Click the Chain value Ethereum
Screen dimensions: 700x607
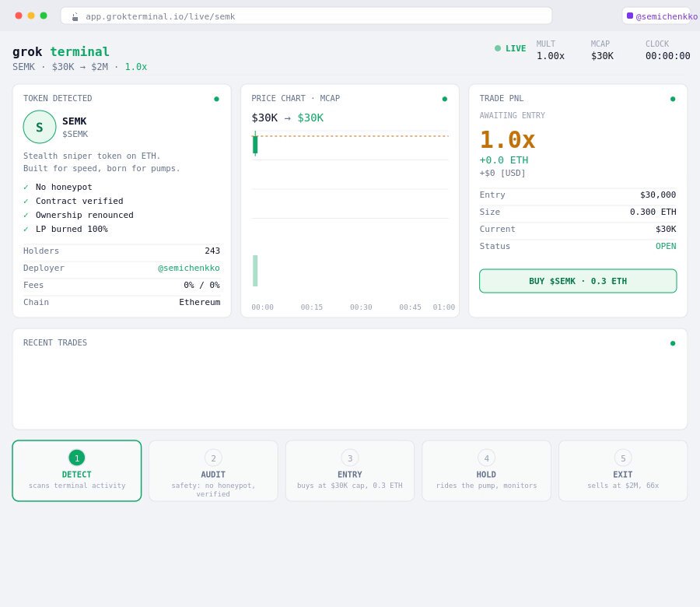[200, 303]
